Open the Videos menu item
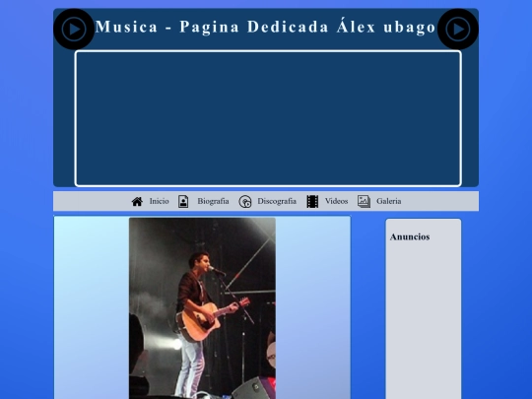 tap(336, 201)
